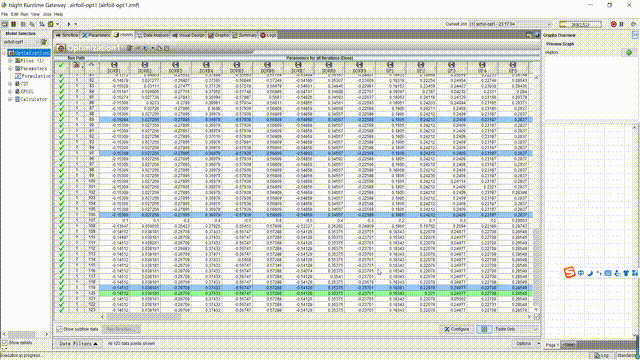Click the SP1 column header icon

[x=390, y=65]
